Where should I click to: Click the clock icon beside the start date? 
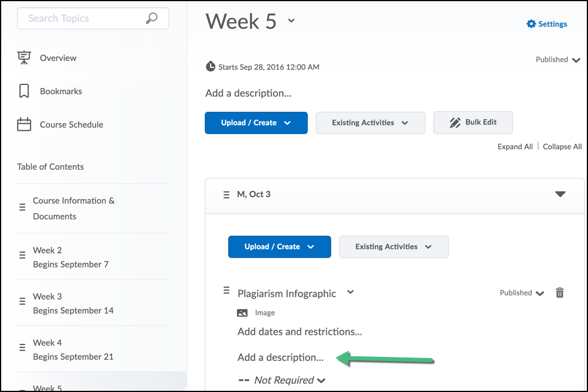point(210,66)
